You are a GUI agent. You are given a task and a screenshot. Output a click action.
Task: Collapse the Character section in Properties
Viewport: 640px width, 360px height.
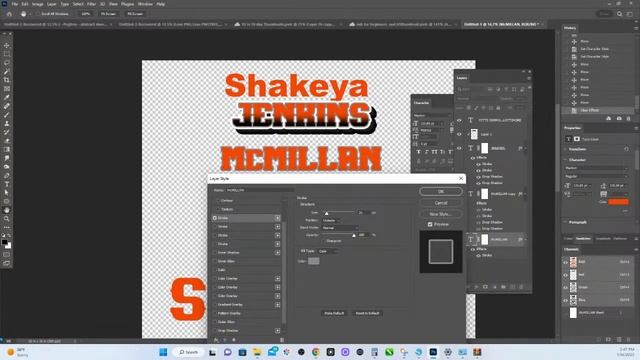(566, 160)
